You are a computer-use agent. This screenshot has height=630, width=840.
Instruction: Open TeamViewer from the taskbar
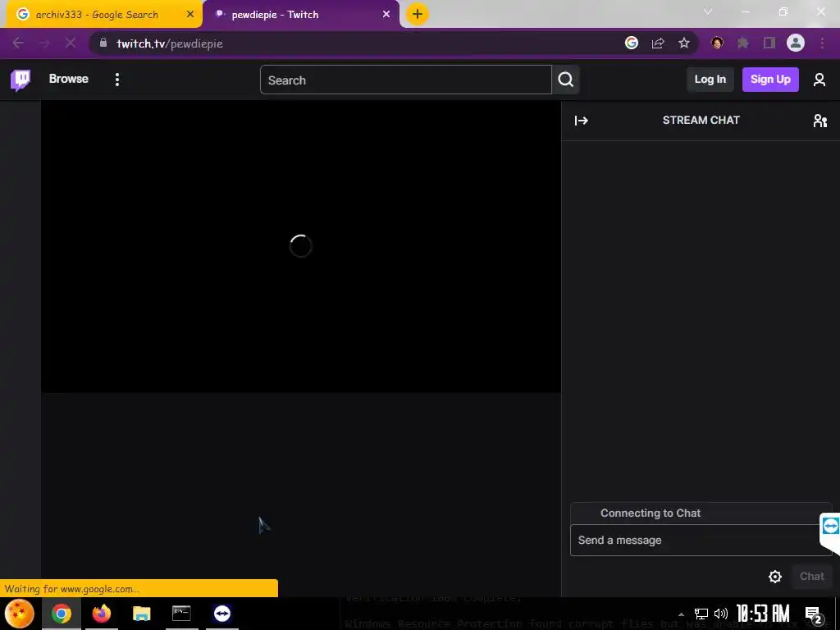coord(221,614)
